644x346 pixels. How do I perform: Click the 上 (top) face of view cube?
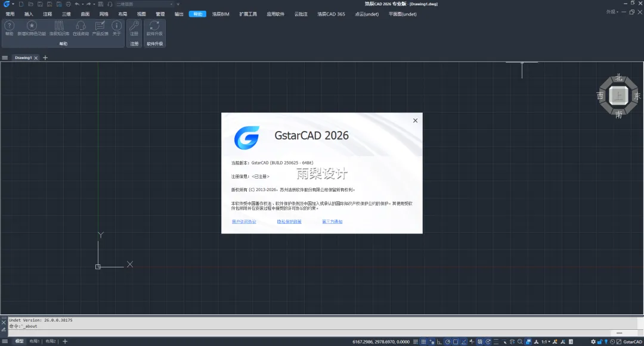click(x=618, y=95)
